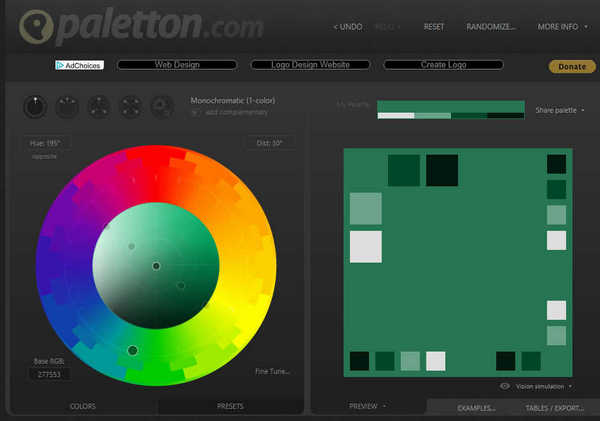Select the Free-style color scheme icon
Screen dimensions: 600x421
point(162,105)
